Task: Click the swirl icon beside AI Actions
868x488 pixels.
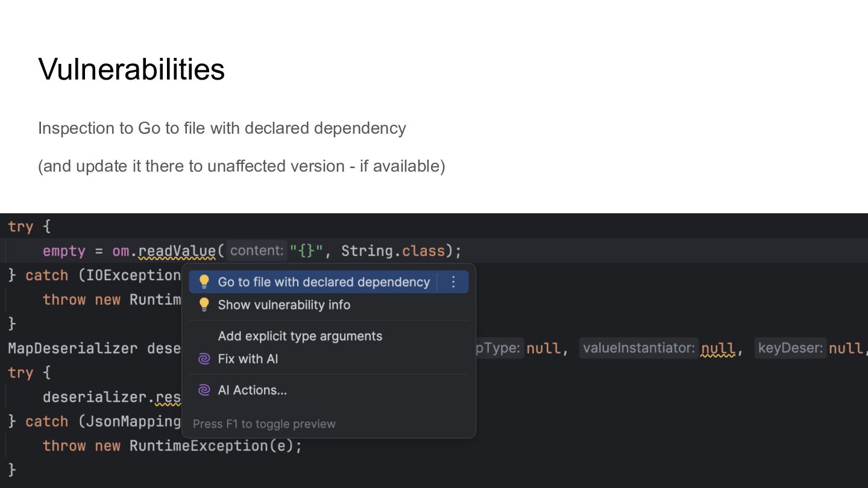Action: (204, 390)
